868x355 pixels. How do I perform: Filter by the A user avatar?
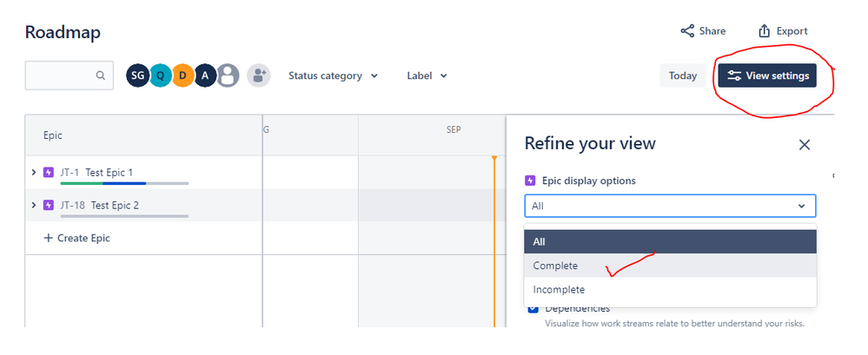[205, 76]
